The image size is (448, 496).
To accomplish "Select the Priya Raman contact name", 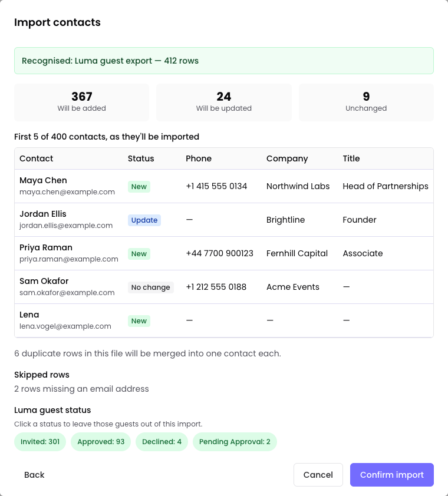I will pos(46,247).
